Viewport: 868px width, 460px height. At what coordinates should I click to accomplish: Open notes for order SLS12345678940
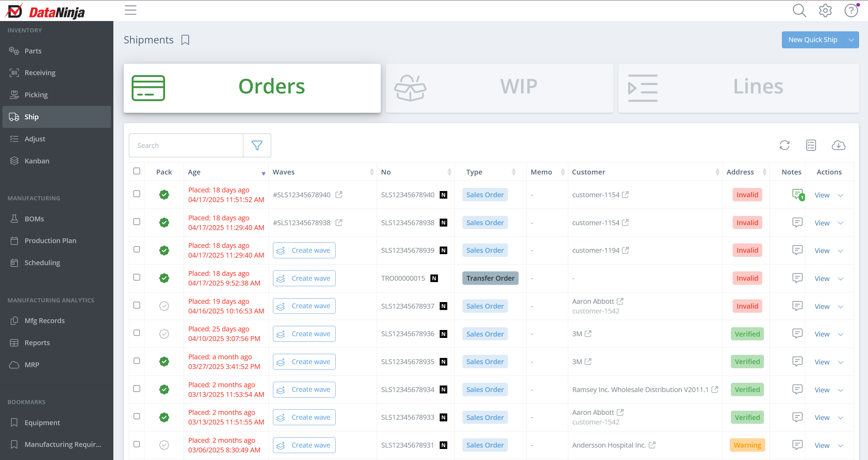point(797,194)
